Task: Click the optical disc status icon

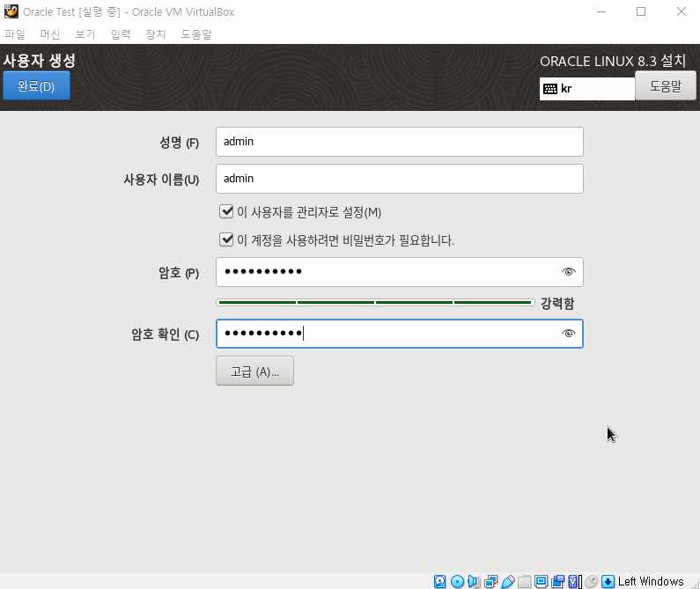Action: (457, 581)
